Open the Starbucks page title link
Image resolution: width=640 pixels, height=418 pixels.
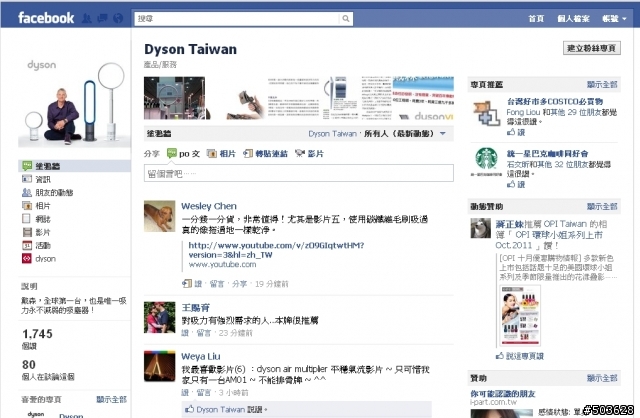(547, 153)
